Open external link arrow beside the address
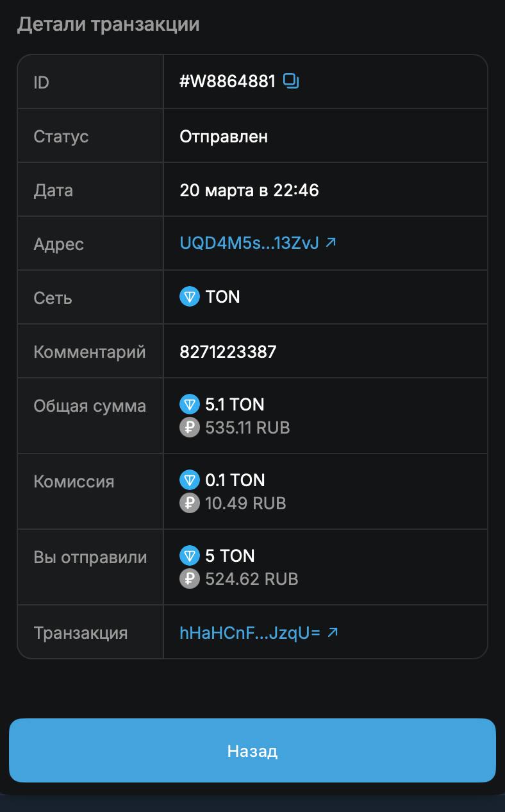 click(x=331, y=242)
